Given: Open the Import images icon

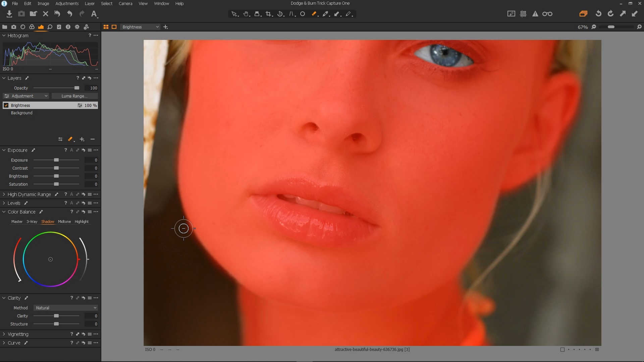Looking at the screenshot, I should pos(9,14).
